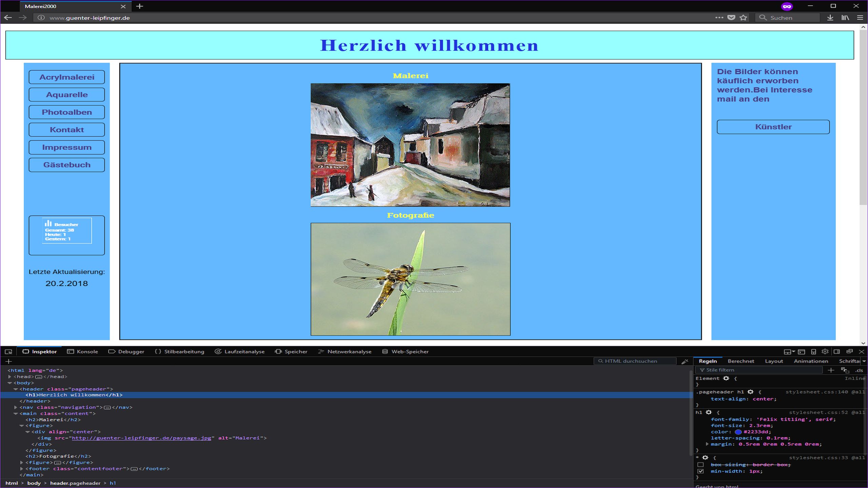Toggle pseudo-class panel icon next to .cls
This screenshot has width=868, height=488.
[845, 370]
